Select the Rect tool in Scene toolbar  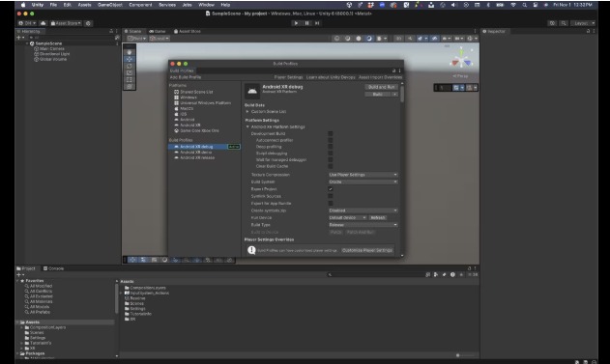[130, 79]
